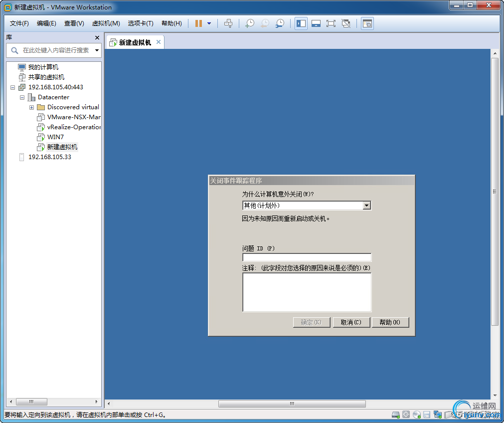
Task: Click the 确定(K) button
Action: coord(312,322)
